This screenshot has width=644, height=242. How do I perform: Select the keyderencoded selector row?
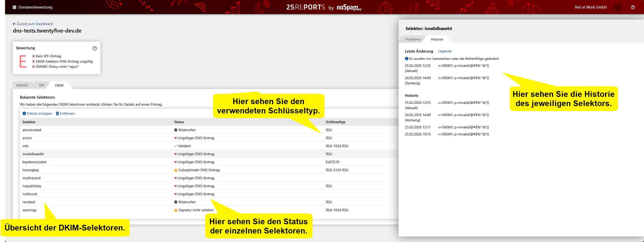click(34, 162)
